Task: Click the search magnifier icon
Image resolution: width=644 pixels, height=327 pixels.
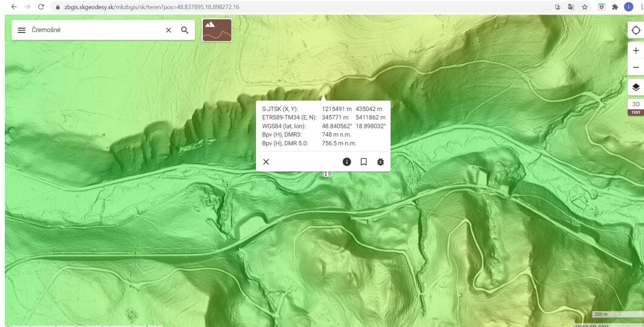Action: (x=184, y=30)
